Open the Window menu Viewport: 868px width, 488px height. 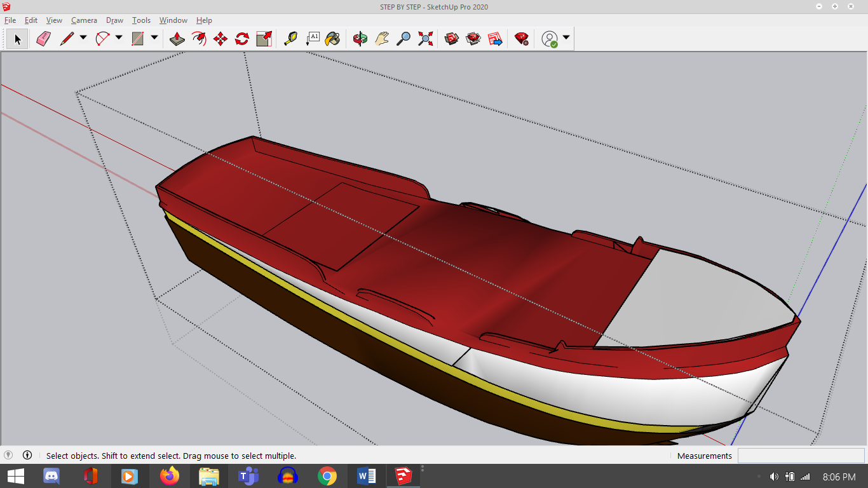173,20
